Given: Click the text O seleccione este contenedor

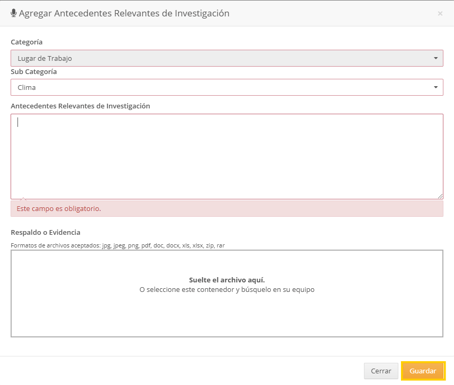Looking at the screenshot, I should [227, 289].
